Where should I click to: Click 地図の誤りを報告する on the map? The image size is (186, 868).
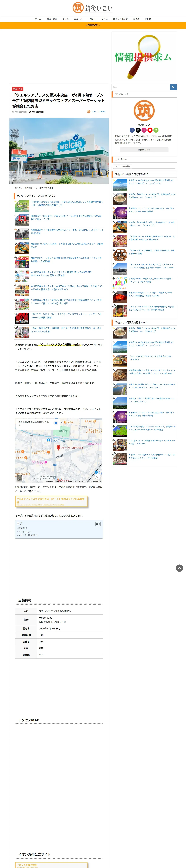click(94, 482)
